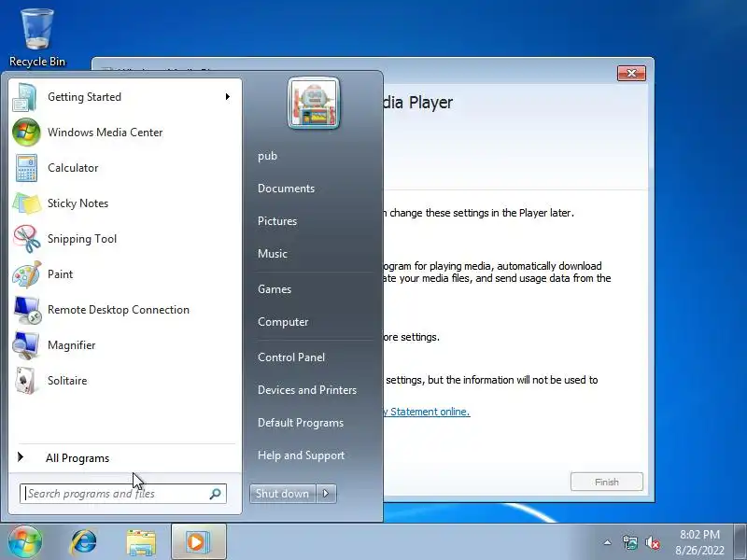Open Getting Started icon in Start menu
747x560 pixels.
point(25,97)
